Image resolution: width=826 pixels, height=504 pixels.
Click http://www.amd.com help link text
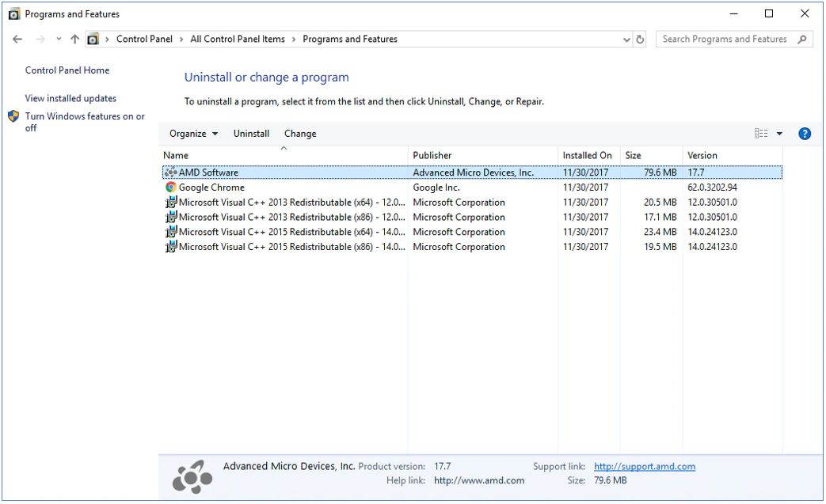coord(479,480)
